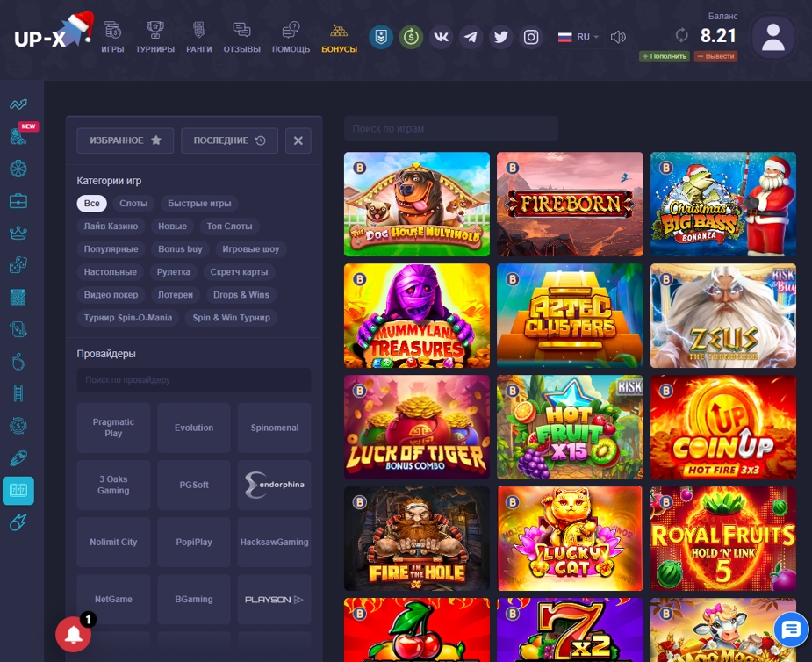Filter by PLAYSON provider
812x662 pixels.
click(275, 600)
